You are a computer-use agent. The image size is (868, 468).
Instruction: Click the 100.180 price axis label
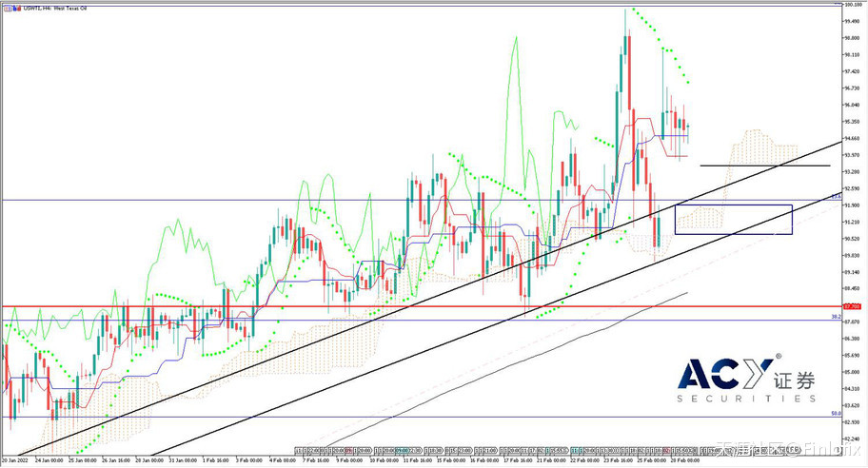pyautogui.click(x=852, y=5)
